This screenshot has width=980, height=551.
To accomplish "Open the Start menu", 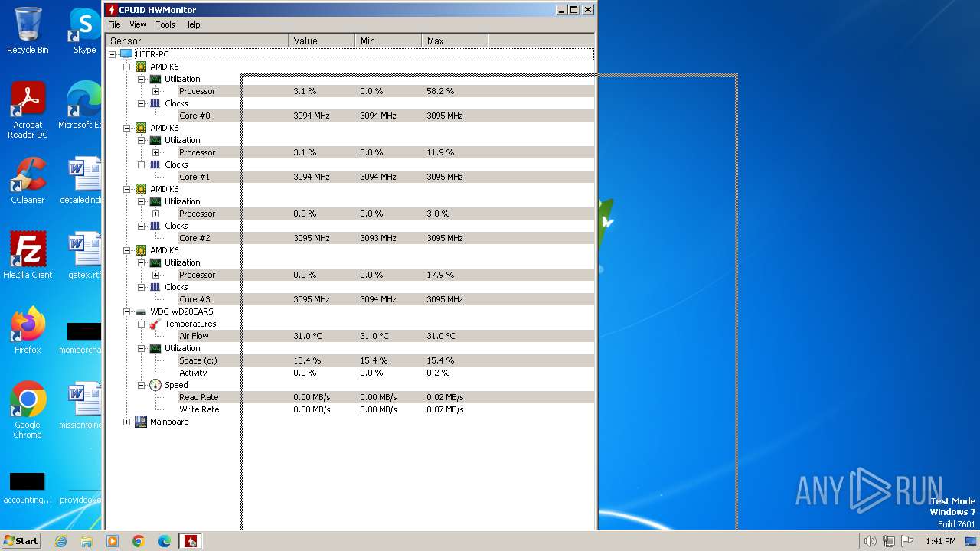I will 21,540.
